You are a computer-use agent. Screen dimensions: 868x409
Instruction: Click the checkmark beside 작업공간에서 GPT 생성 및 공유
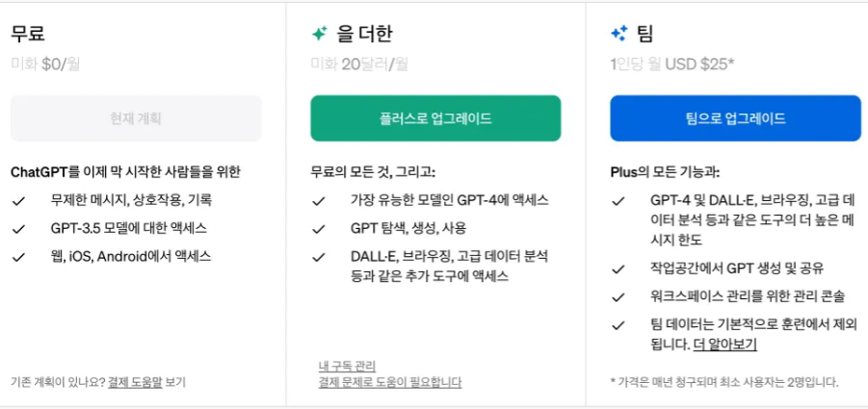619,268
